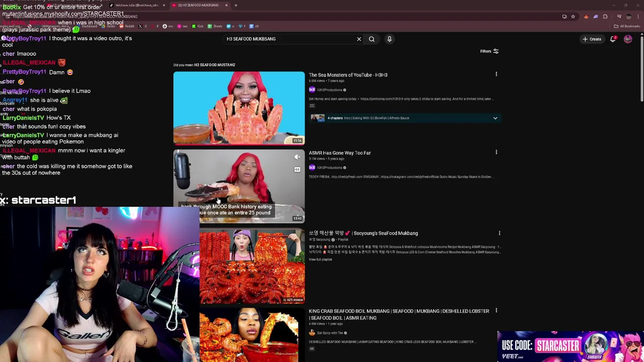Open the folder bookmark
The image size is (644, 362).
tap(109, 26)
